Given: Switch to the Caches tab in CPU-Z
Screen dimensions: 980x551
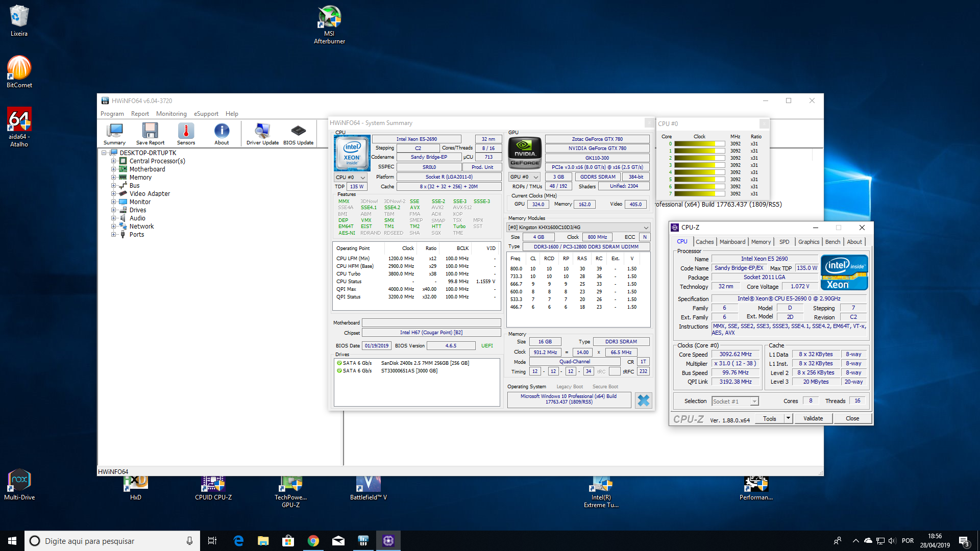Looking at the screenshot, I should click(704, 242).
